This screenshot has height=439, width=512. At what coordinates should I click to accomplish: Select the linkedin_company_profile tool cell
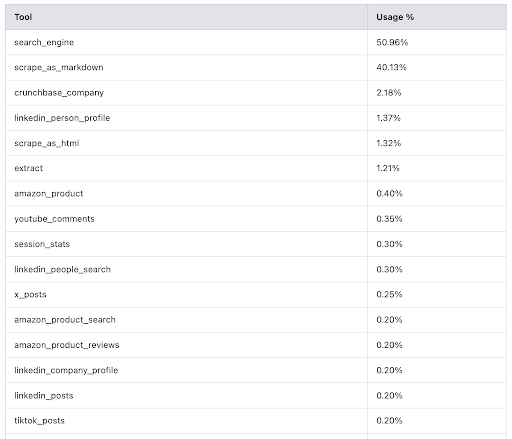click(186, 370)
